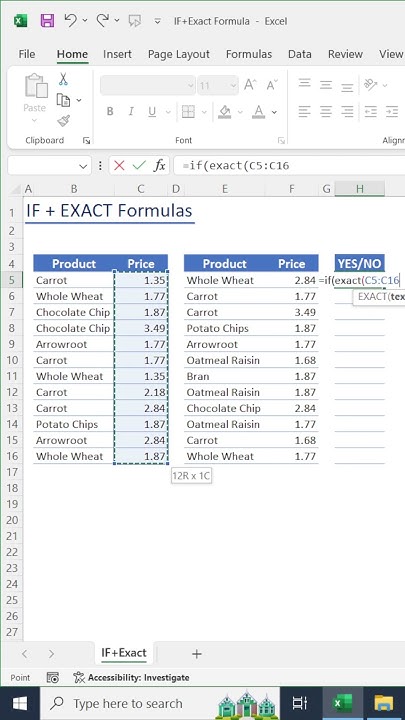Click Accessibility: Investigate in status bar
This screenshot has height=720, width=405.
pos(132,677)
